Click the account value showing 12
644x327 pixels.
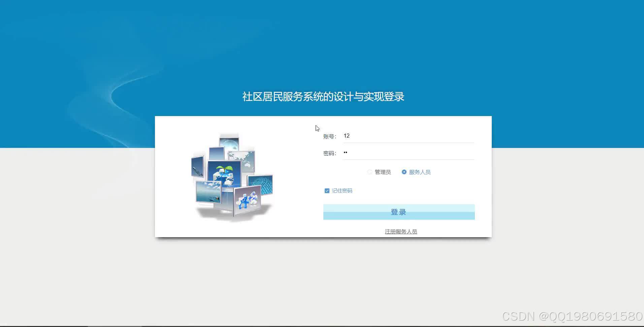click(347, 136)
